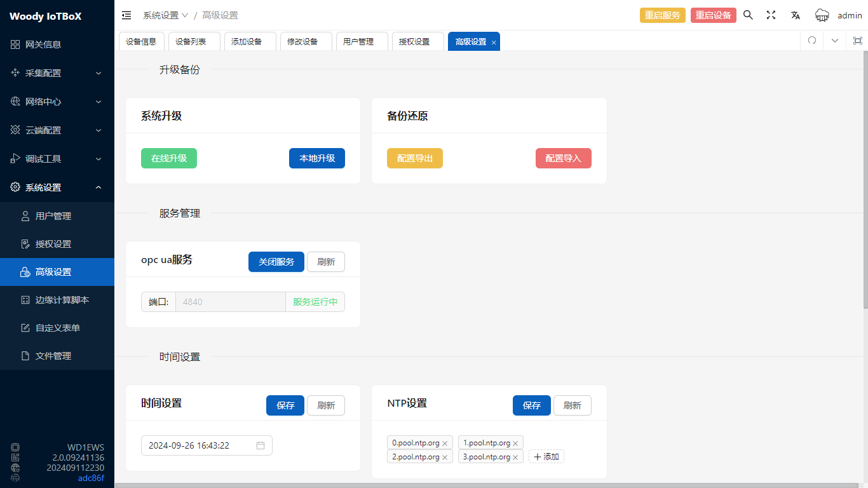Click the 重启设备 button in the header
868x488 pixels.
[x=713, y=15]
